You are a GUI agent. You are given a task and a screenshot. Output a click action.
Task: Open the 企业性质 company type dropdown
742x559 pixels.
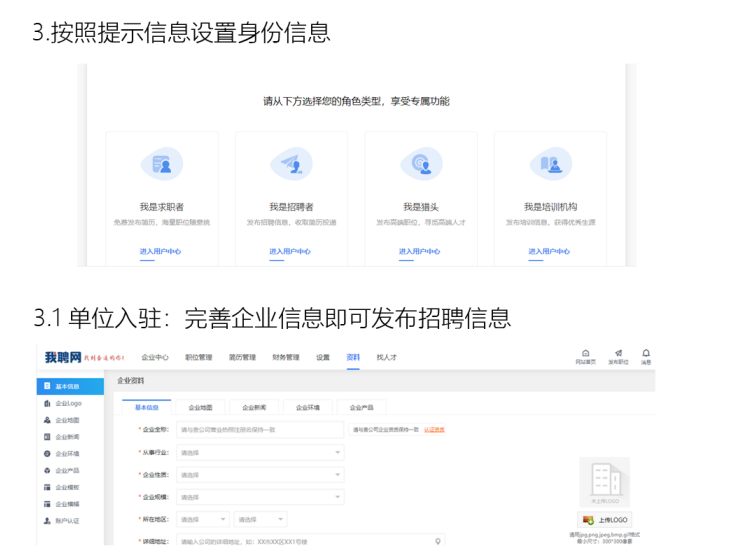click(260, 474)
